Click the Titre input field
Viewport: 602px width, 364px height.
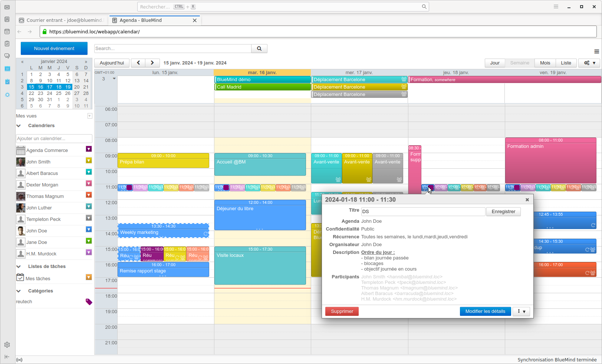coord(423,212)
